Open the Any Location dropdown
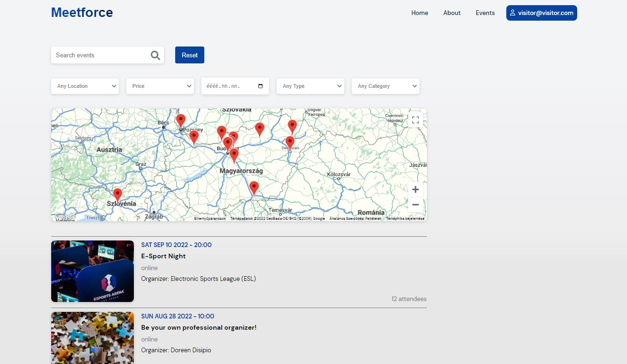Viewport: 627px width, 364px height. tap(85, 86)
